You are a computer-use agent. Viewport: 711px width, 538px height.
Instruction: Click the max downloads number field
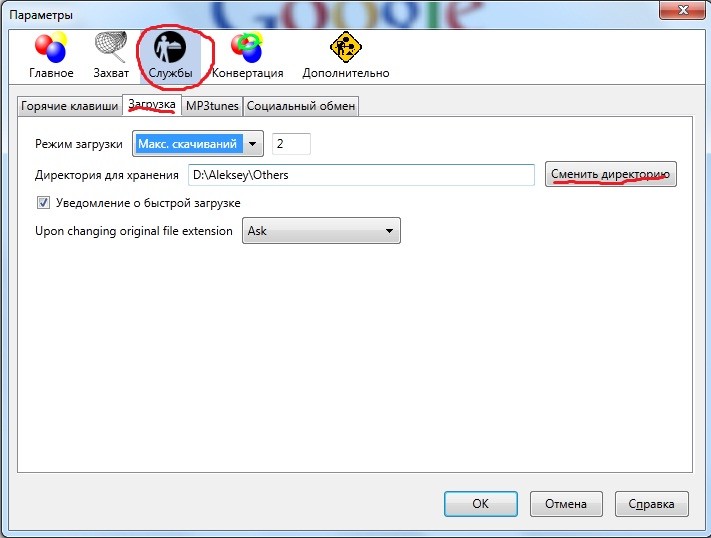[291, 144]
